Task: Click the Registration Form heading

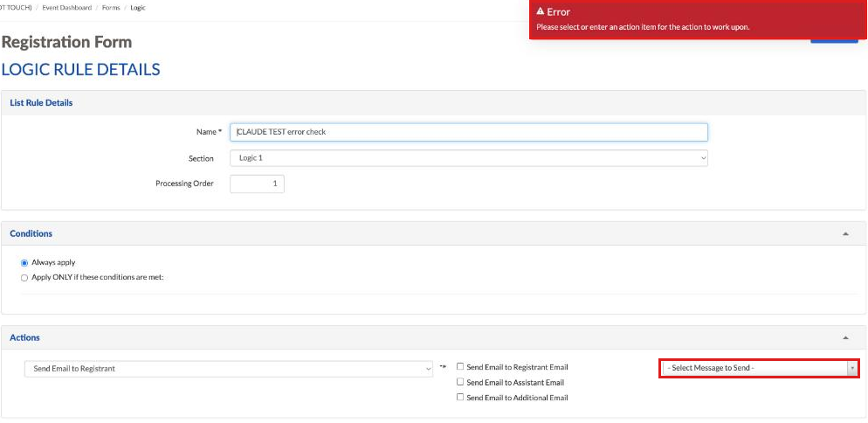Action: click(67, 42)
